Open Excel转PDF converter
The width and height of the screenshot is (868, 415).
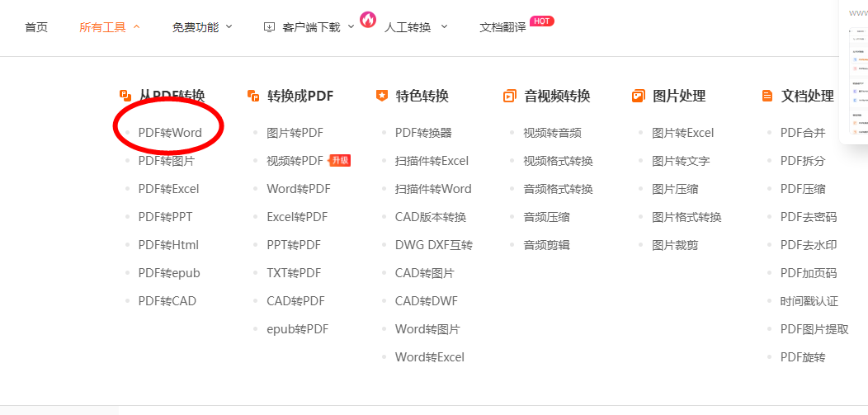tap(297, 217)
